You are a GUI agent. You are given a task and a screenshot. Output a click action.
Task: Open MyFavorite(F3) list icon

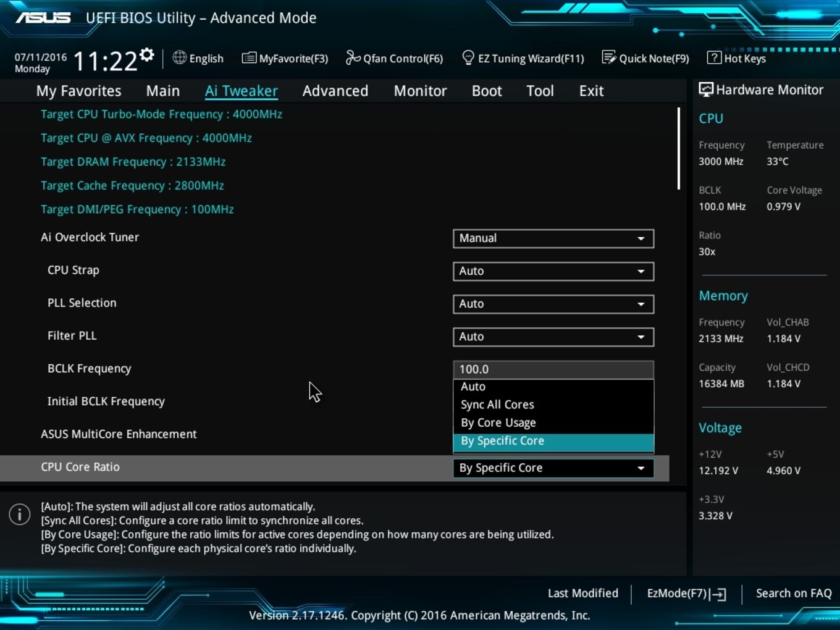coord(249,58)
